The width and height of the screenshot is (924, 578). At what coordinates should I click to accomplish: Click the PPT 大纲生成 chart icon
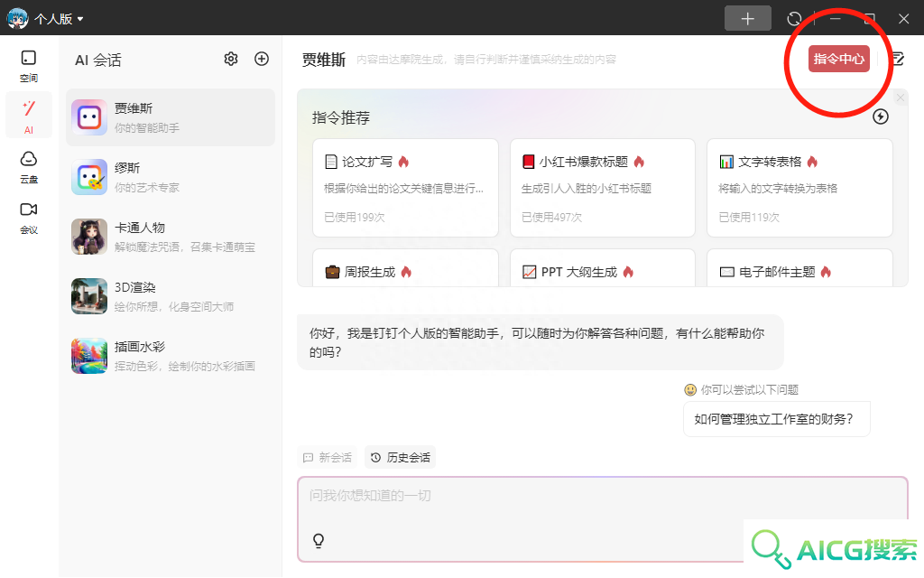pos(529,272)
